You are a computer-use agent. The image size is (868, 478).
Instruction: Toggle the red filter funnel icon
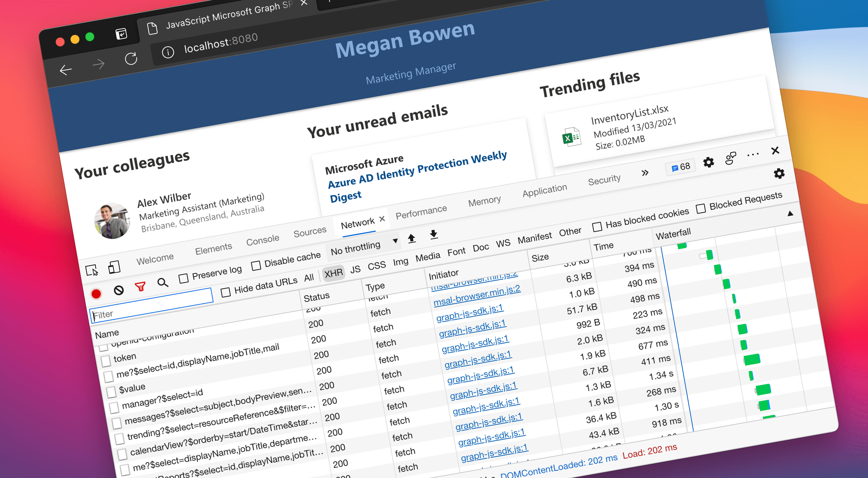click(140, 287)
